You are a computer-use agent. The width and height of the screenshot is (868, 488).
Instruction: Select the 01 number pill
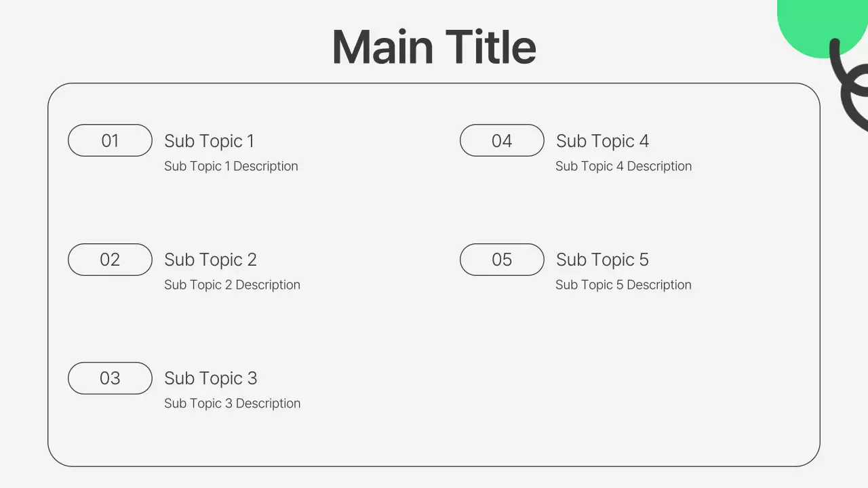pos(110,140)
